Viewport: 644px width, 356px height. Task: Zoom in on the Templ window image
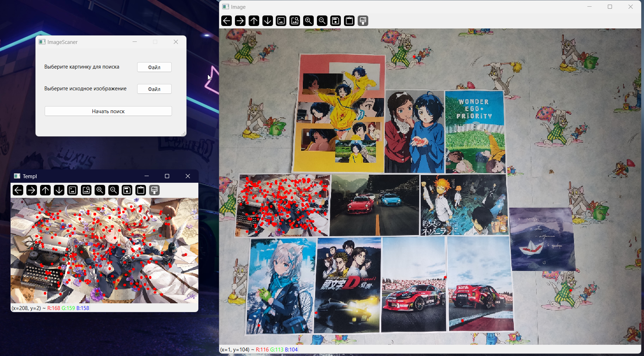pyautogui.click(x=100, y=190)
